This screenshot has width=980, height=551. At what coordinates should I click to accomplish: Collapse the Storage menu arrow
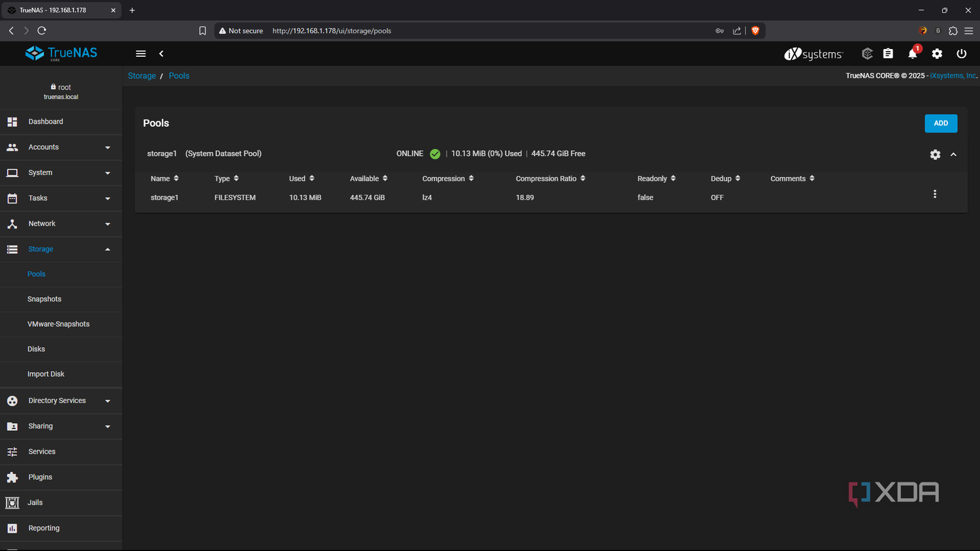click(x=108, y=249)
